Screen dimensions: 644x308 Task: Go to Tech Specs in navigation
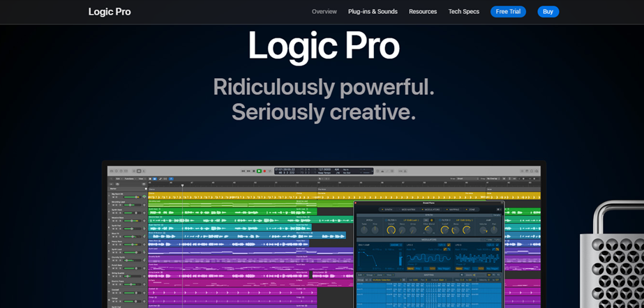[x=463, y=12]
